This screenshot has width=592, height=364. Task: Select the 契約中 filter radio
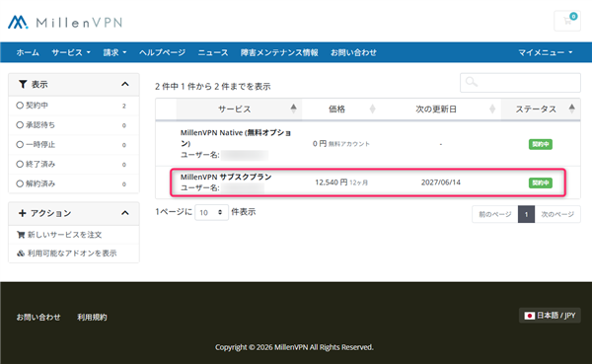coord(20,106)
